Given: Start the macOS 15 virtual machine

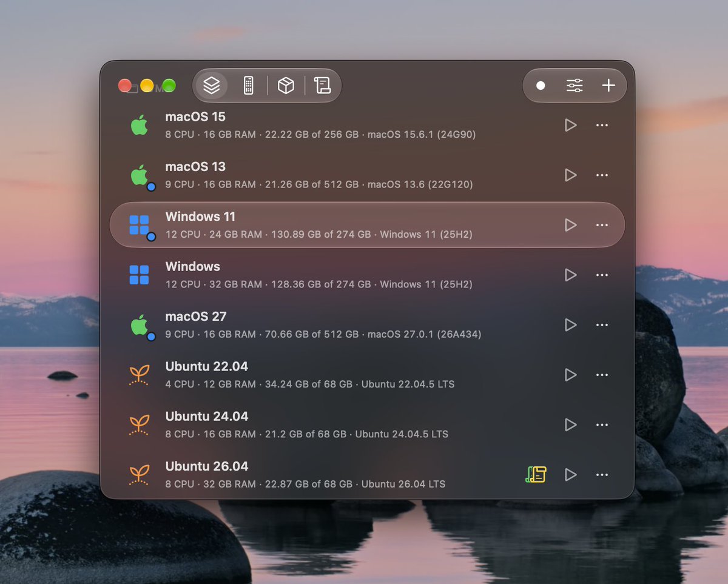Looking at the screenshot, I should [570, 125].
